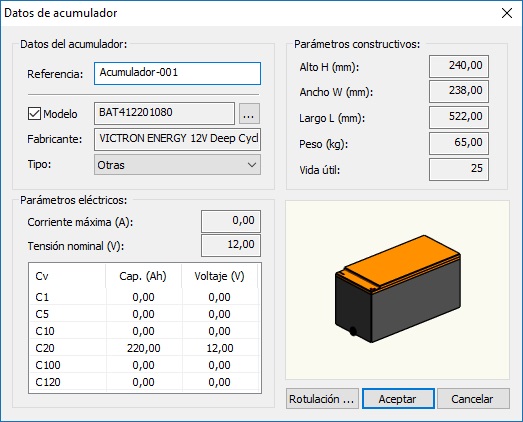Select the C5 row label

(42, 314)
